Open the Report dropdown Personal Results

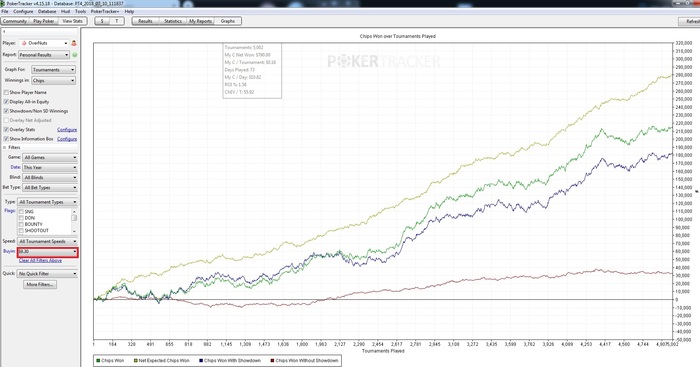(x=44, y=55)
